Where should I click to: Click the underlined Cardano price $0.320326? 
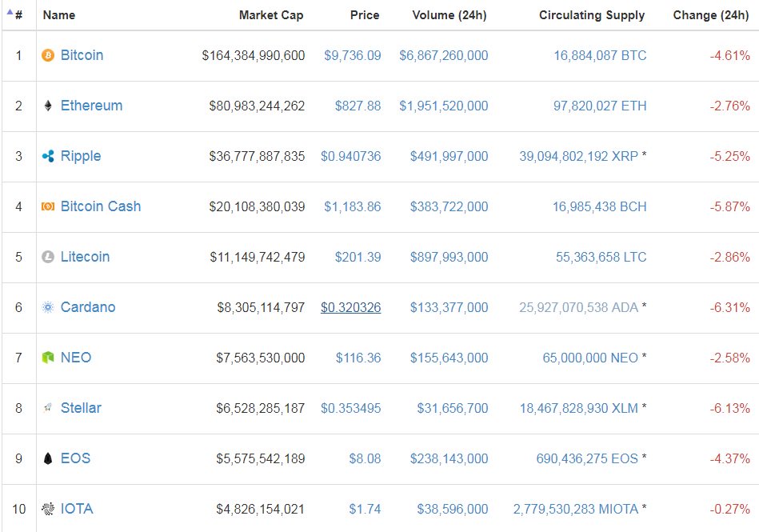pyautogui.click(x=351, y=307)
